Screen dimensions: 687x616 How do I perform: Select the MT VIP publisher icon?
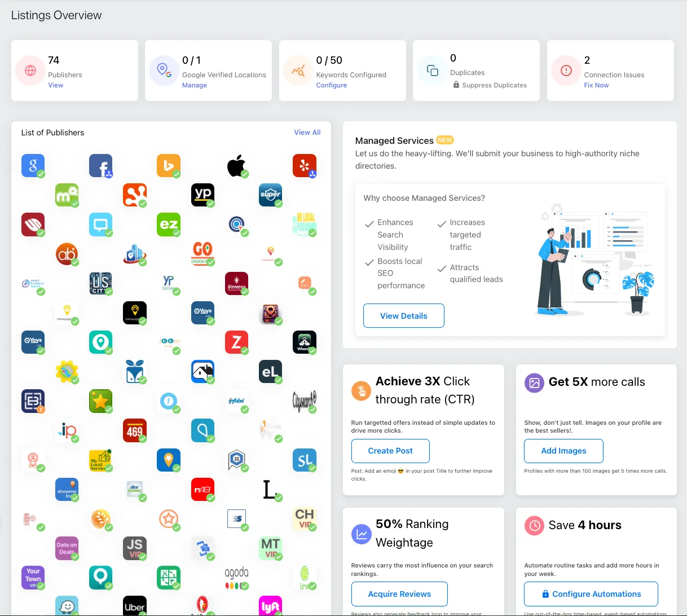click(x=270, y=548)
